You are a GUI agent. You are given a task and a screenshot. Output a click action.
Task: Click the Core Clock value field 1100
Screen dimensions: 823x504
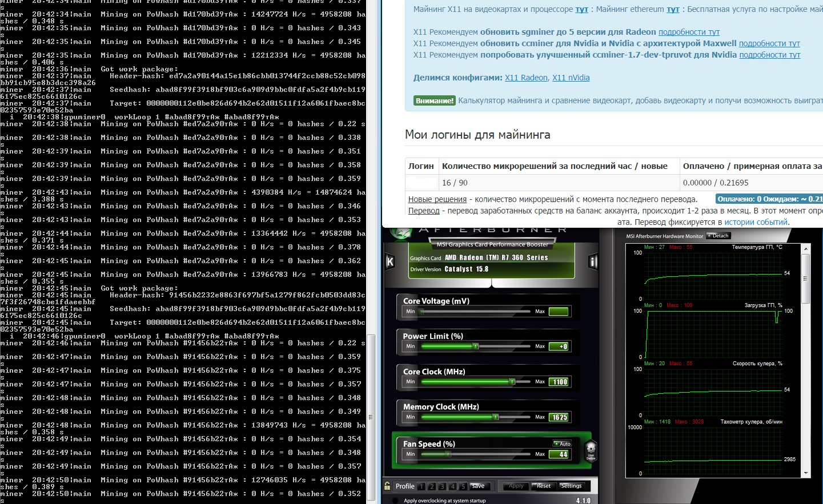coord(559,382)
